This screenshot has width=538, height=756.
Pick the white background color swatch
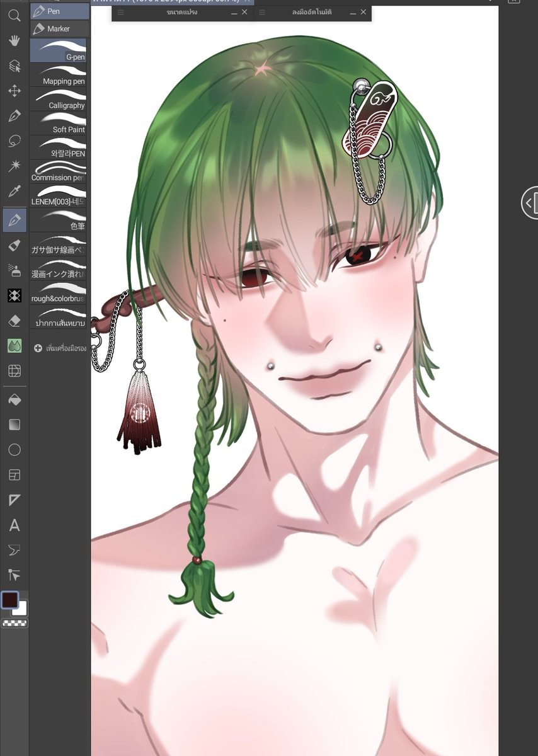coord(22,609)
